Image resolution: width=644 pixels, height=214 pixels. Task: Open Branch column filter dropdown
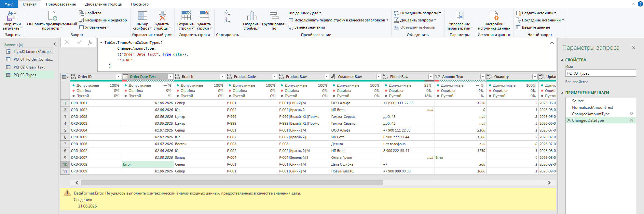223,77
